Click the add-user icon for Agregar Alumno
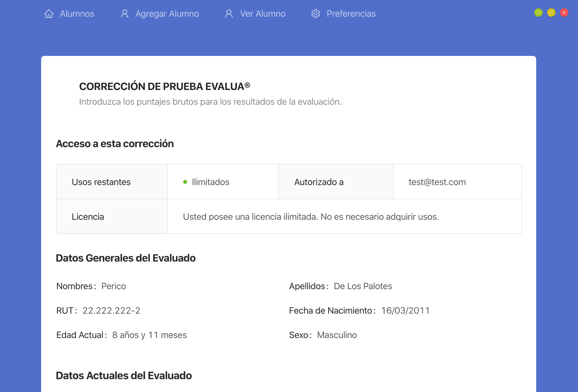The width and height of the screenshot is (578, 392). [x=124, y=14]
